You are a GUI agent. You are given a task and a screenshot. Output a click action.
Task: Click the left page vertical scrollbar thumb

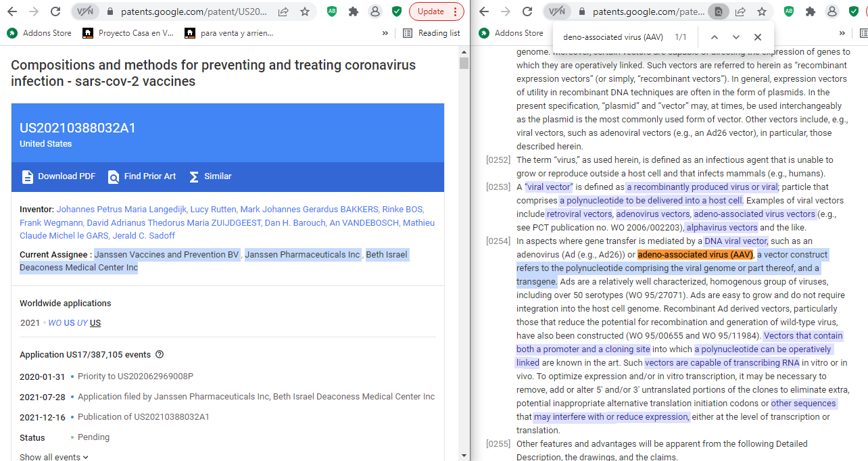pyautogui.click(x=464, y=63)
